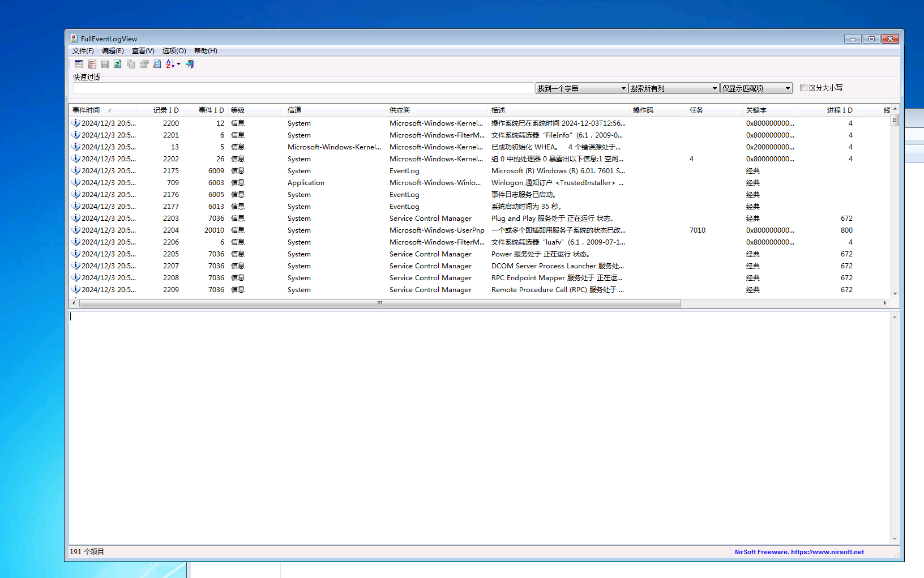This screenshot has height=578, width=924.
Task: Click the event list's vertical scroll down arrow
Action: [895, 294]
